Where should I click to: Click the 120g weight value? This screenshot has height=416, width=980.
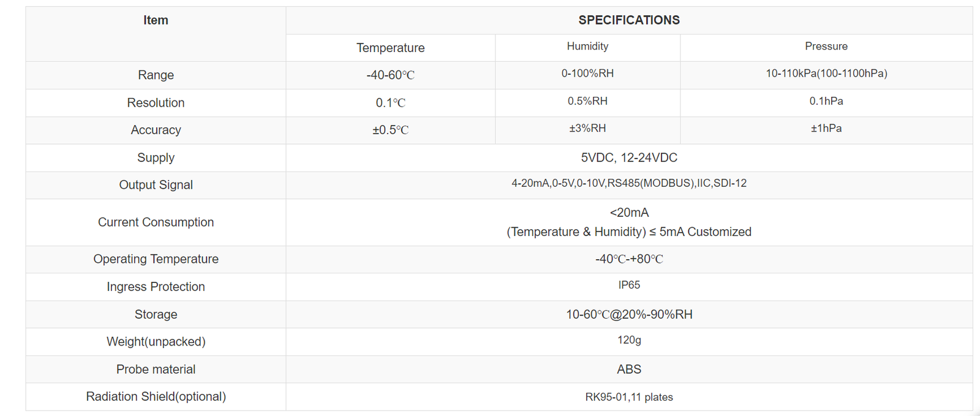(628, 340)
